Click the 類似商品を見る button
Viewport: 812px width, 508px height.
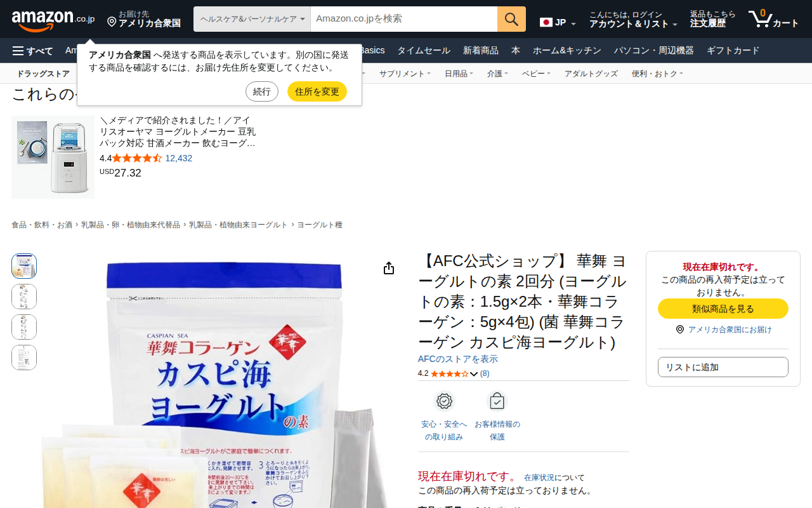tap(723, 309)
